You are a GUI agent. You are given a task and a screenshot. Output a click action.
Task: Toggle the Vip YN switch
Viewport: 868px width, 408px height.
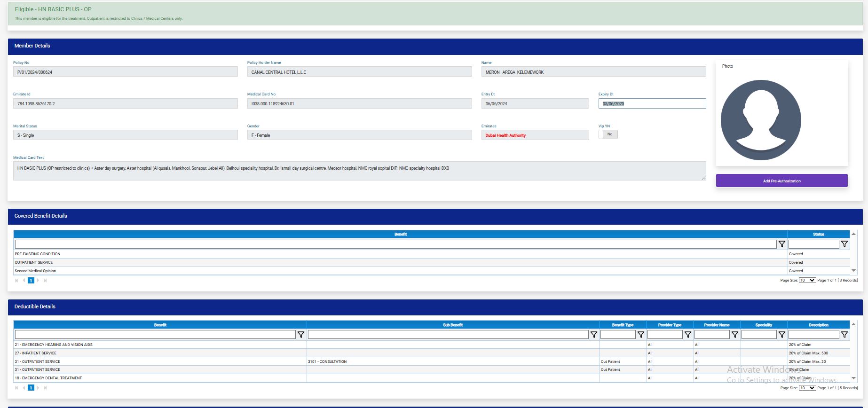(x=608, y=134)
